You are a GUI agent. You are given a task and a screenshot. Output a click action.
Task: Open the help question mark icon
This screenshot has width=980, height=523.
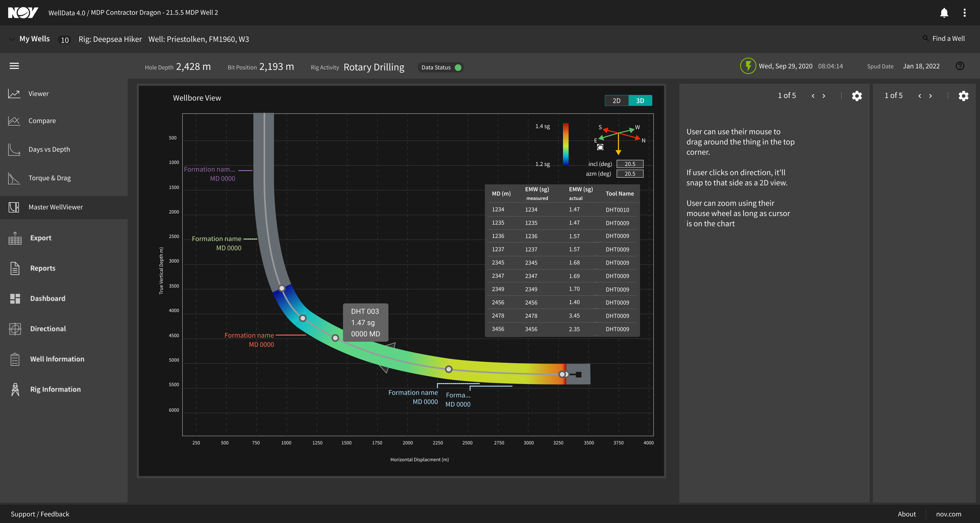(x=960, y=66)
